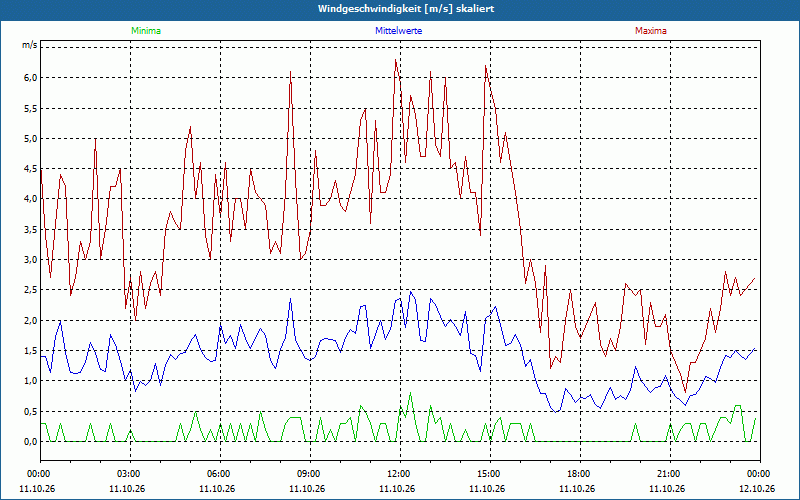Click the 5,5 y-axis value label

(x=30, y=108)
